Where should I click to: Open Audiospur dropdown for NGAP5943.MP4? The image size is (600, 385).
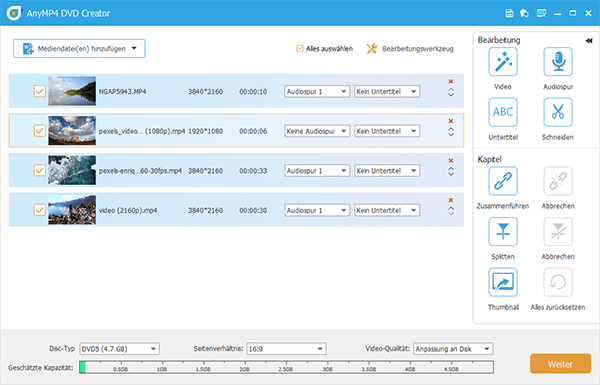coord(317,91)
